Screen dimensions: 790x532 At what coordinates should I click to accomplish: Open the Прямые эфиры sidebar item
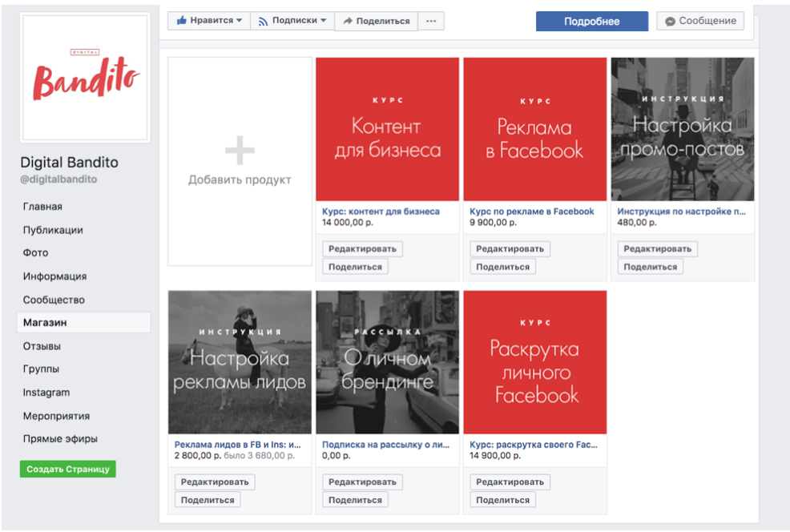60,439
